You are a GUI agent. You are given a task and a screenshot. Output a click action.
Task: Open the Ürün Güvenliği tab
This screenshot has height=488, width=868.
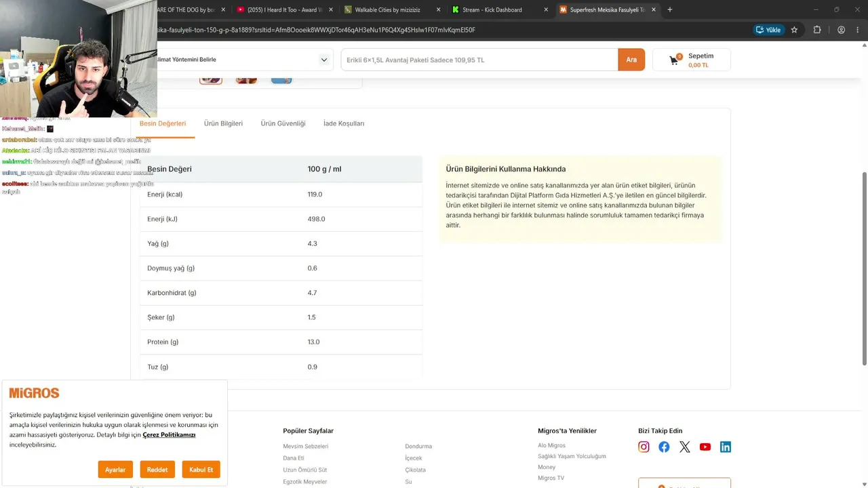pyautogui.click(x=283, y=123)
